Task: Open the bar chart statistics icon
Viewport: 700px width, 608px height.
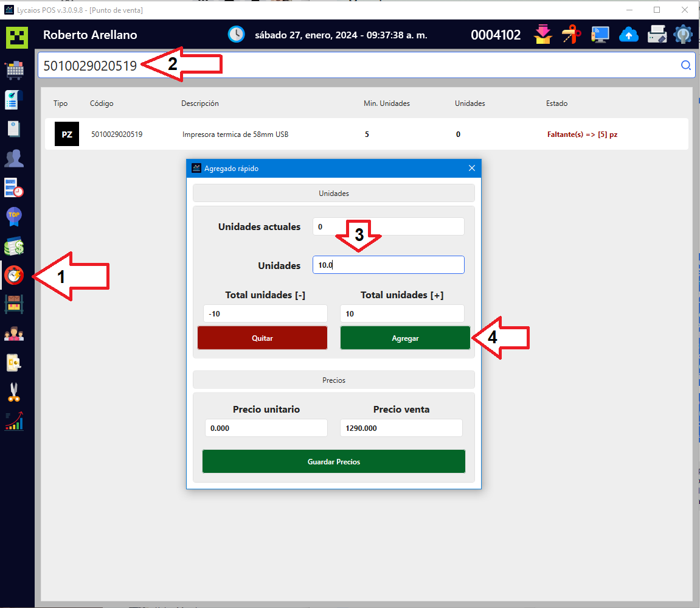Action: tap(15, 421)
